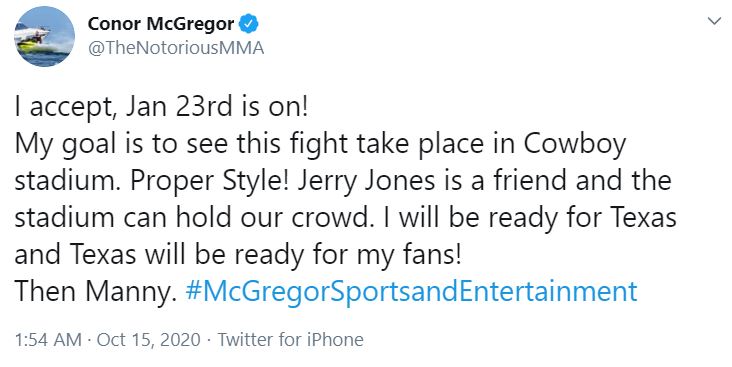
Task: Click the phrase "stadium can hold our crowd"
Action: click(x=194, y=219)
